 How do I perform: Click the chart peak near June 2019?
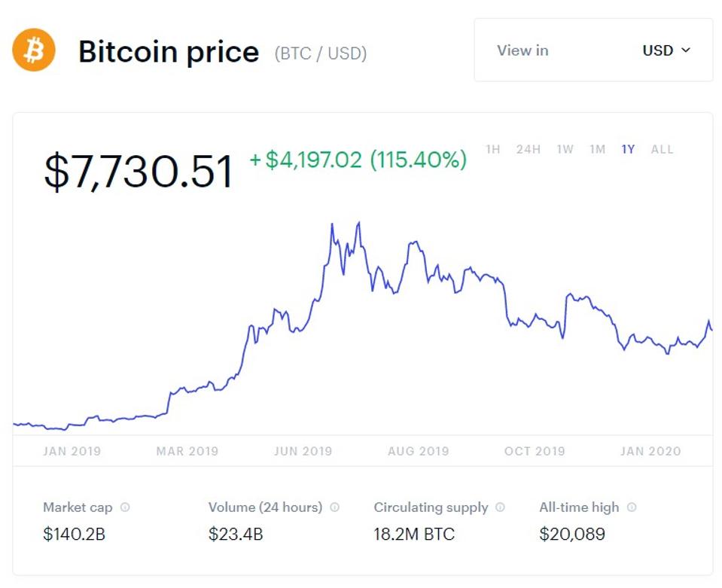click(x=359, y=223)
